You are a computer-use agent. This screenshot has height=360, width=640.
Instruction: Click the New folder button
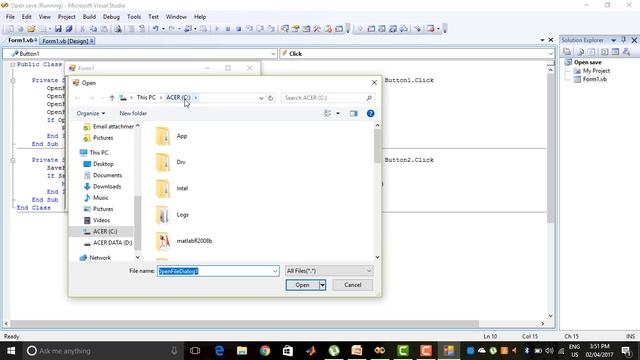pyautogui.click(x=133, y=113)
